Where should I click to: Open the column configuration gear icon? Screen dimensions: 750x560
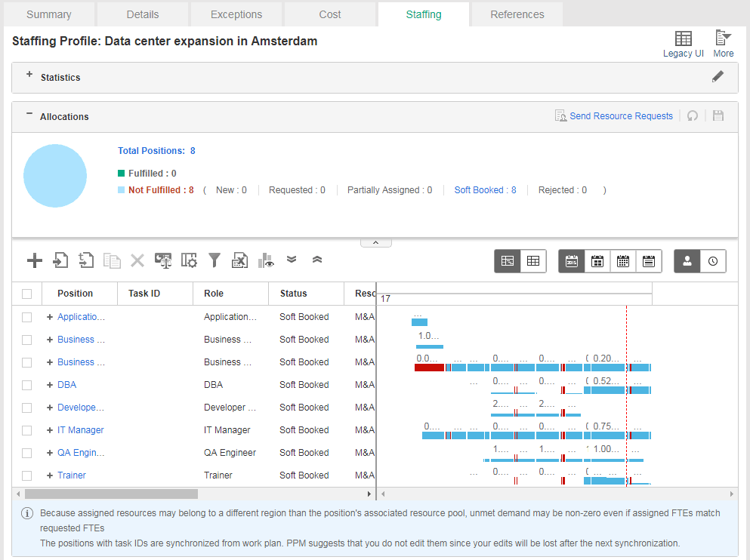point(189,260)
